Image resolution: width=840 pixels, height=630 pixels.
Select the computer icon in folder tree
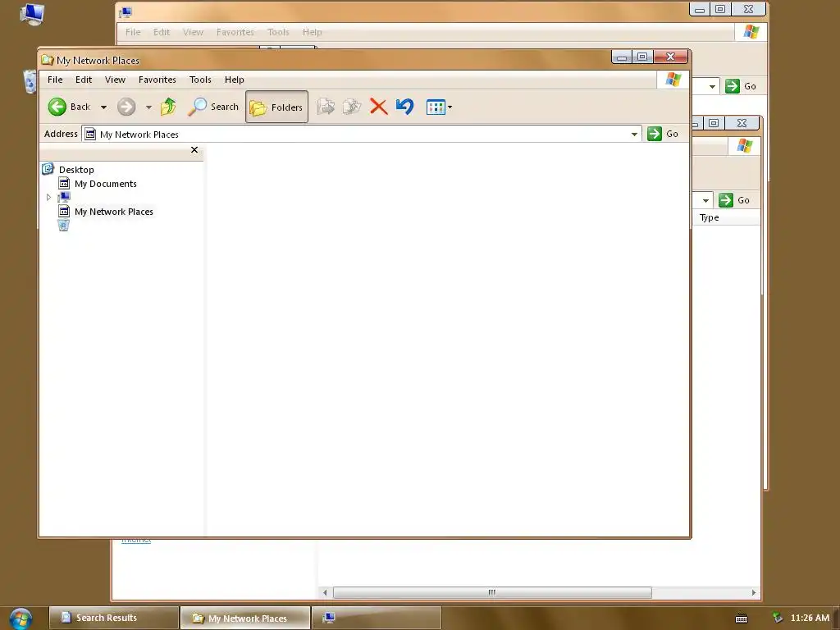click(64, 197)
